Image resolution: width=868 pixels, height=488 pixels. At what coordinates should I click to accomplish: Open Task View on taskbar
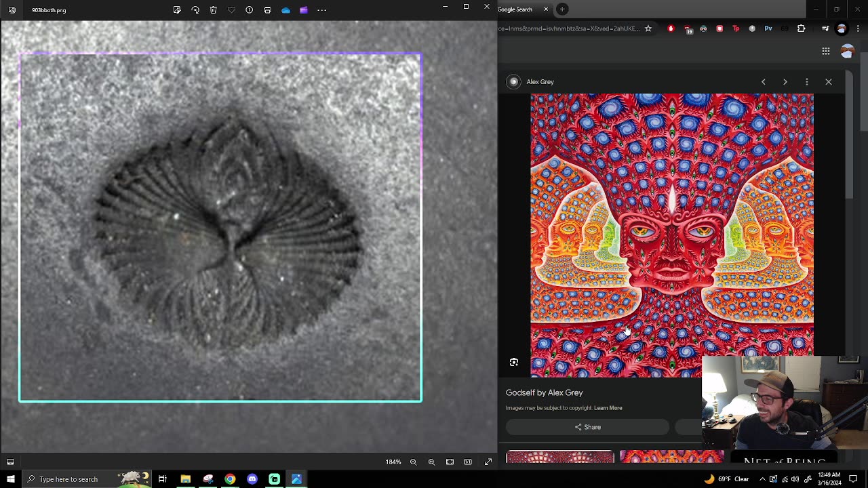click(163, 479)
